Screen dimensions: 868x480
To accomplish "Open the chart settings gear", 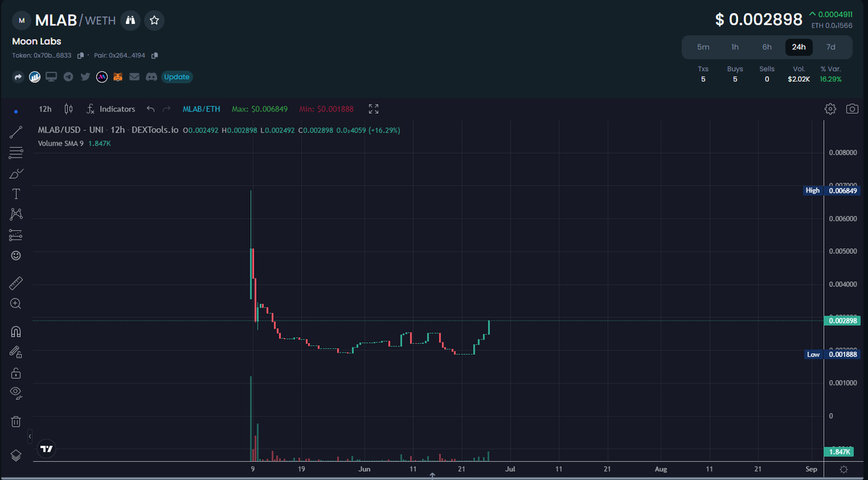I will point(830,109).
